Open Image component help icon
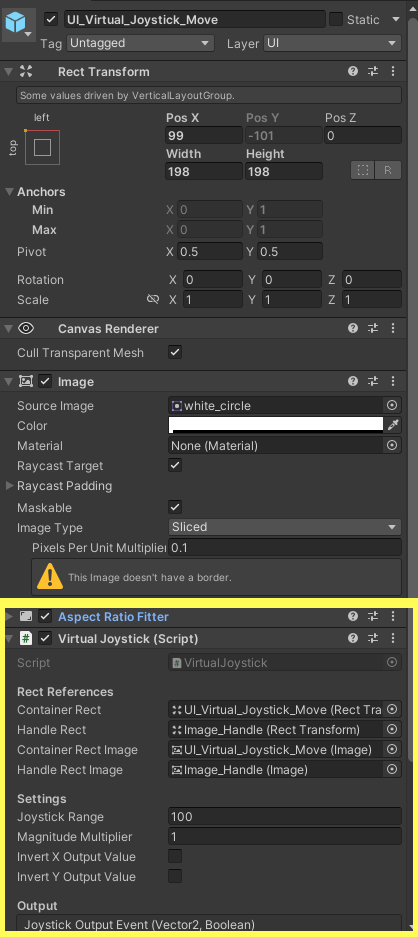Image resolution: width=418 pixels, height=937 pixels. tap(353, 381)
